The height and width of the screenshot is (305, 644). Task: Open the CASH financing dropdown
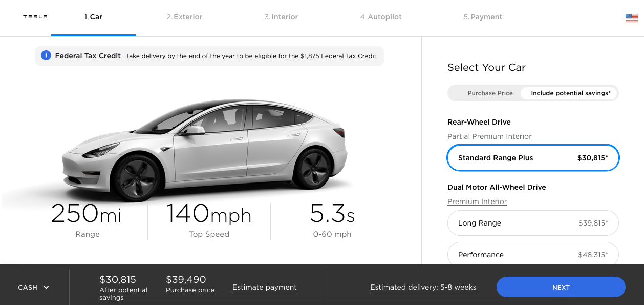pos(33,287)
